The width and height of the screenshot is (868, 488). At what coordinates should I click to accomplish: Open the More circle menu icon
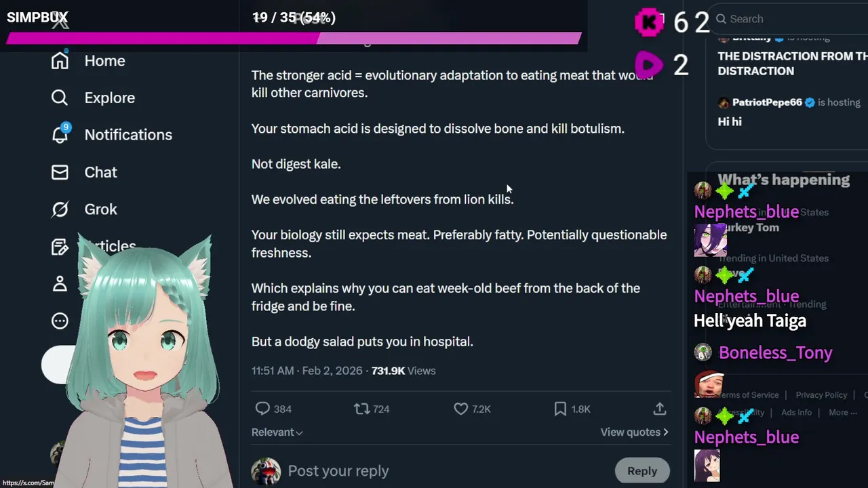(x=60, y=321)
